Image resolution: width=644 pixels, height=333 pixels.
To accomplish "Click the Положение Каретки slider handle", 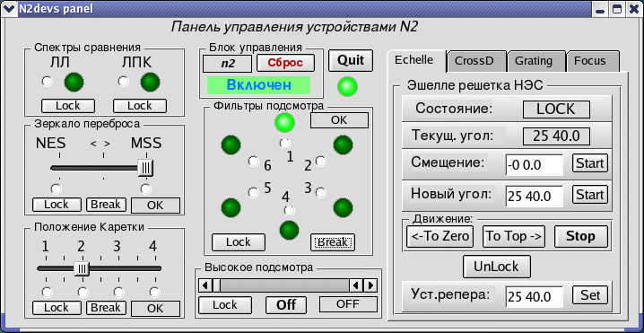I will (83, 269).
